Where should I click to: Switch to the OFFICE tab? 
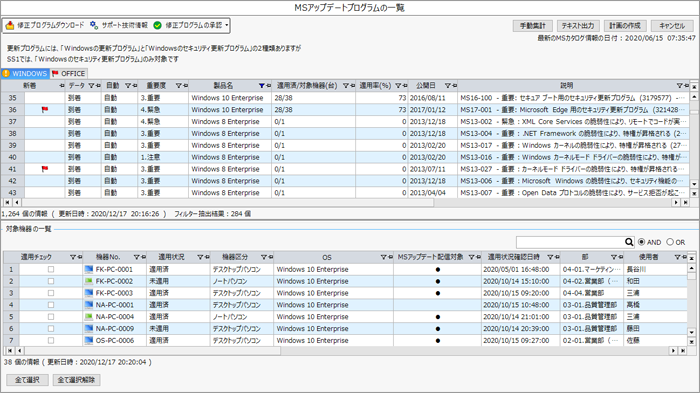pos(68,73)
